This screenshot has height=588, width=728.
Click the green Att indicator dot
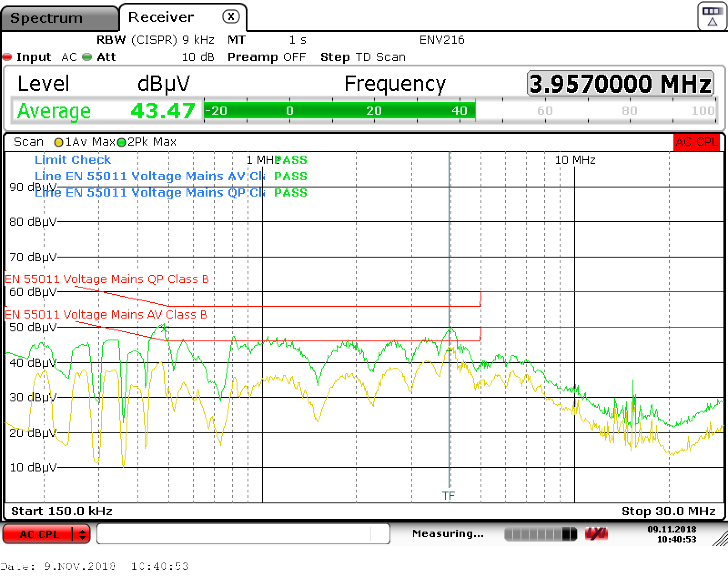pos(87,57)
